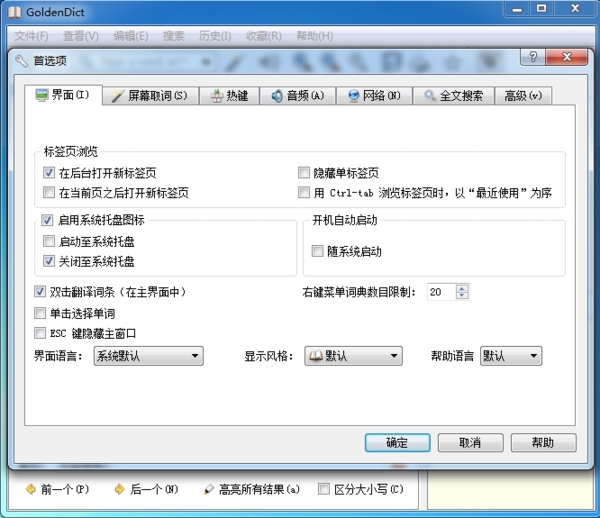Click the 屏幕取词 wand icon
This screenshot has height=518, width=600.
(117, 96)
